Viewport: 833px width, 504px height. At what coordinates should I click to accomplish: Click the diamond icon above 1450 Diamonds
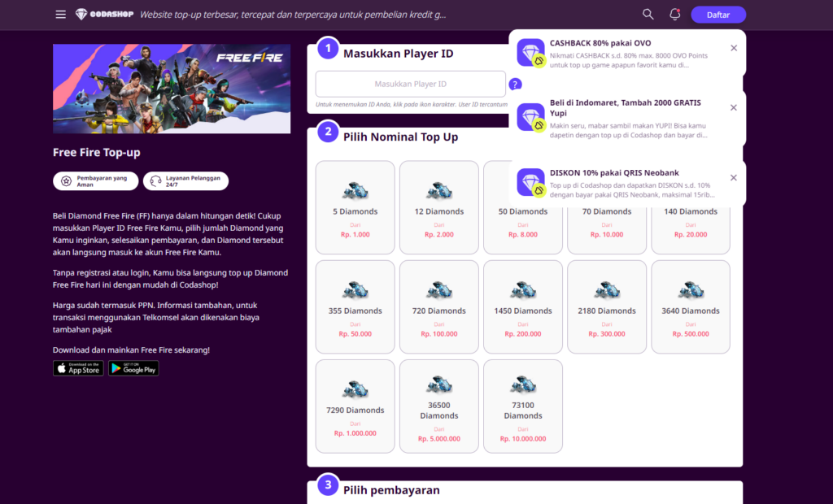523,290
